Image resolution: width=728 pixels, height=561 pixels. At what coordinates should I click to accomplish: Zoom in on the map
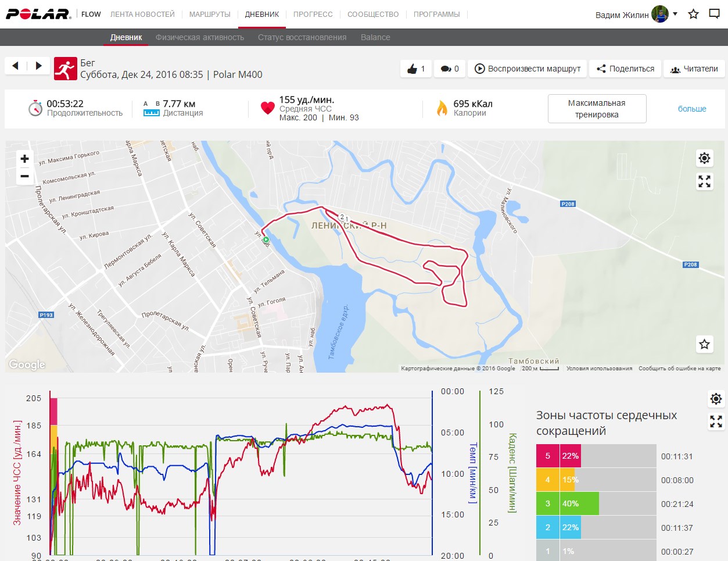pyautogui.click(x=24, y=159)
